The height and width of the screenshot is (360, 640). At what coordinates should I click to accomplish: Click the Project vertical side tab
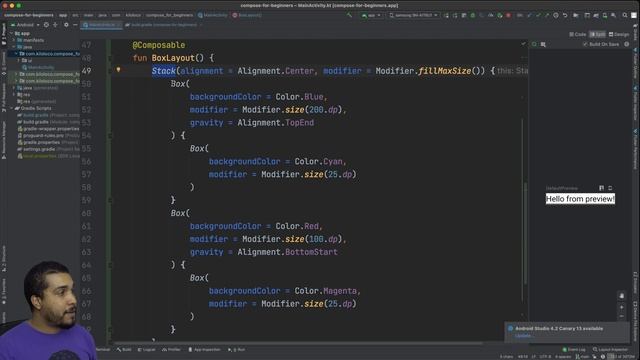pos(4,34)
